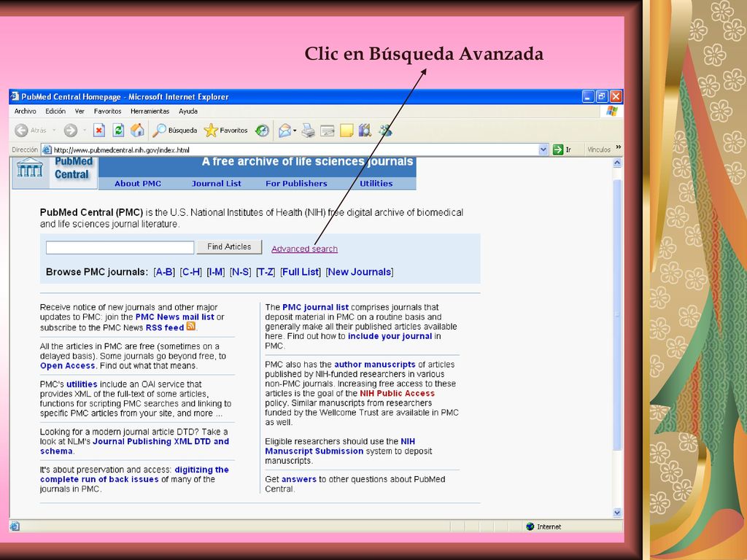The height and width of the screenshot is (560, 747).
Task: Open Favoritos star toolbar button
Action: [226, 130]
